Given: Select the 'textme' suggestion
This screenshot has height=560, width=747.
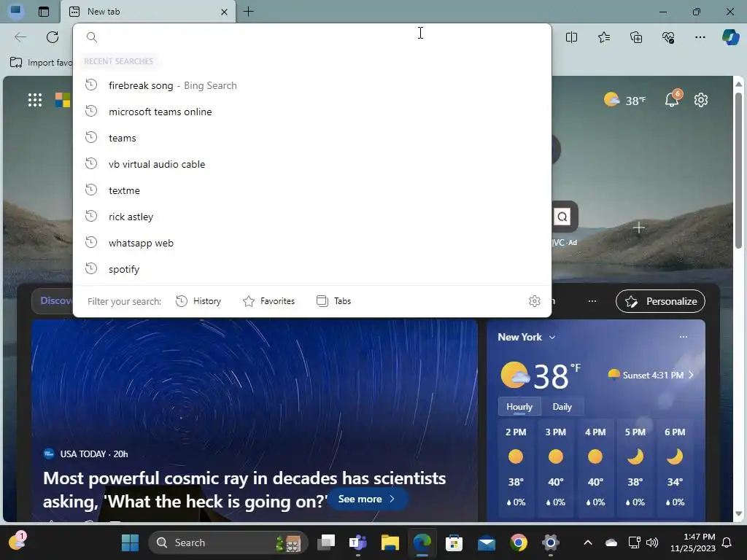Looking at the screenshot, I should coord(312,190).
